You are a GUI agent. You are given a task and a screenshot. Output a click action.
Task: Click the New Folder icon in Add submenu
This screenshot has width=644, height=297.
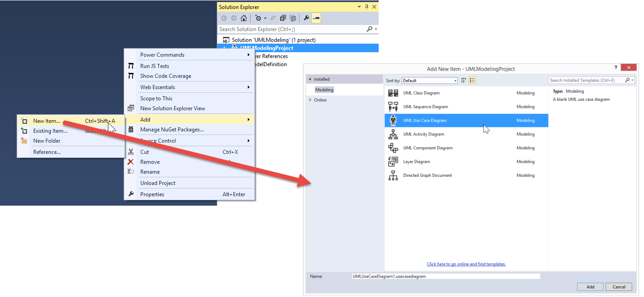[x=24, y=141]
